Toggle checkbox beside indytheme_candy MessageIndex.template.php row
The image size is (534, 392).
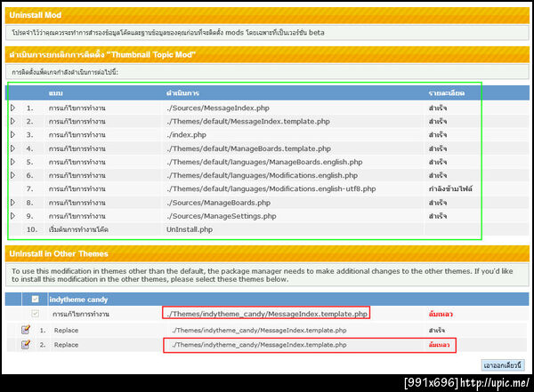click(x=35, y=314)
